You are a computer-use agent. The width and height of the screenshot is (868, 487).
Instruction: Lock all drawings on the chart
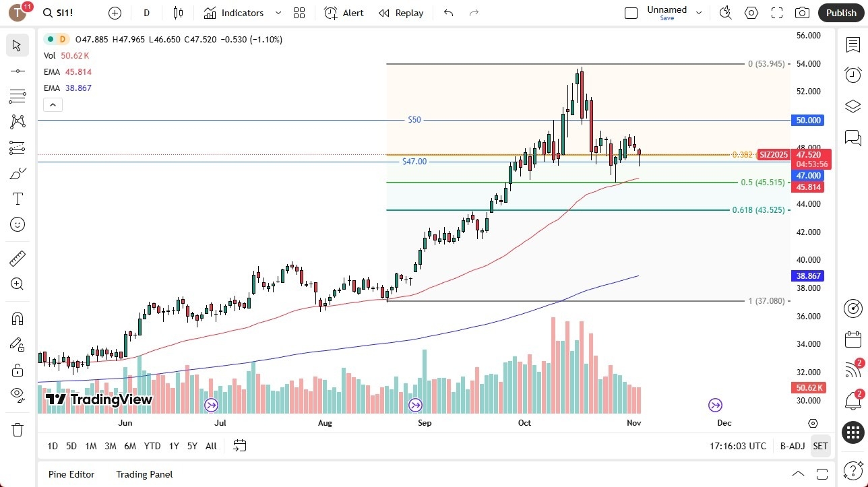click(17, 370)
